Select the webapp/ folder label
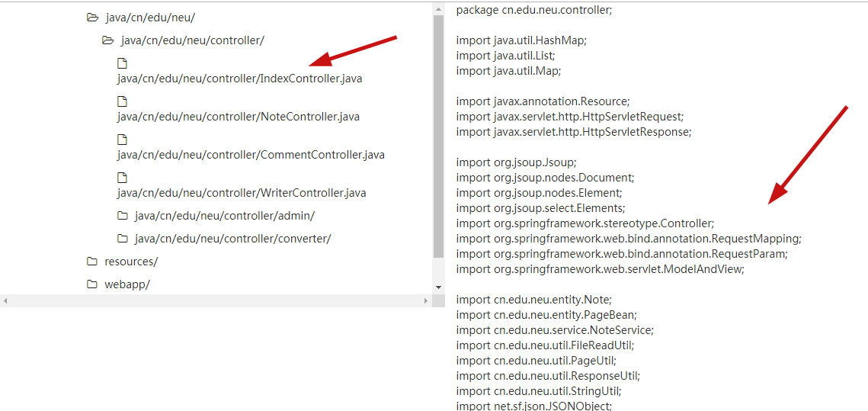The width and height of the screenshot is (868, 411). (127, 284)
